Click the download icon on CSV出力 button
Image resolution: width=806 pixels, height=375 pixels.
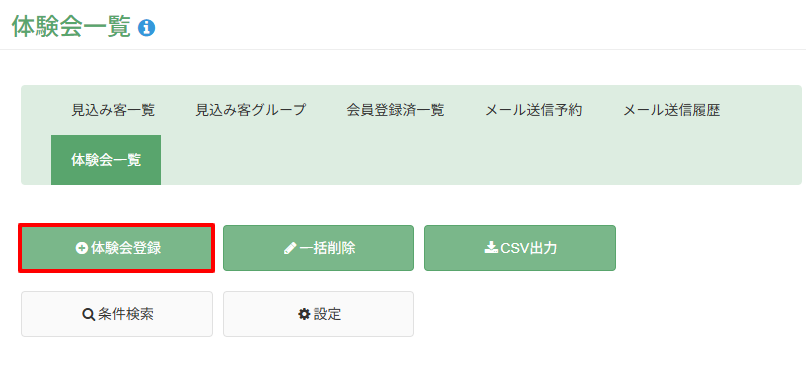pos(489,248)
